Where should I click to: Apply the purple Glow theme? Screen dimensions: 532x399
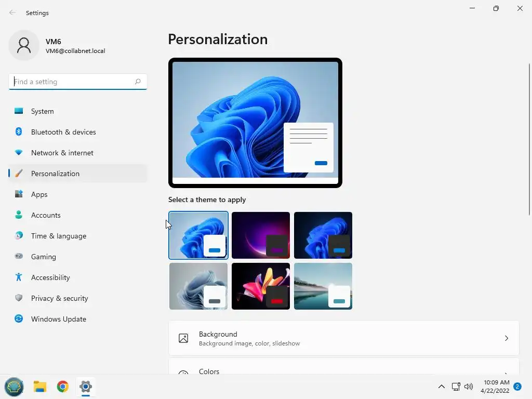(261, 235)
